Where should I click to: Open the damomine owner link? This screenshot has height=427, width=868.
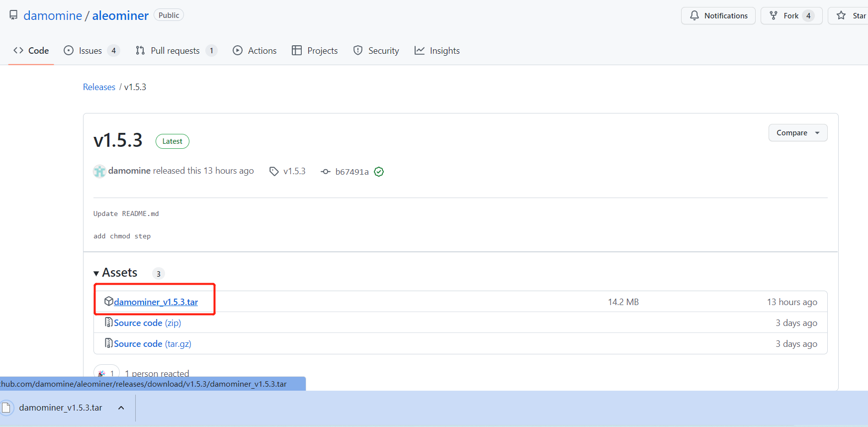click(x=53, y=15)
